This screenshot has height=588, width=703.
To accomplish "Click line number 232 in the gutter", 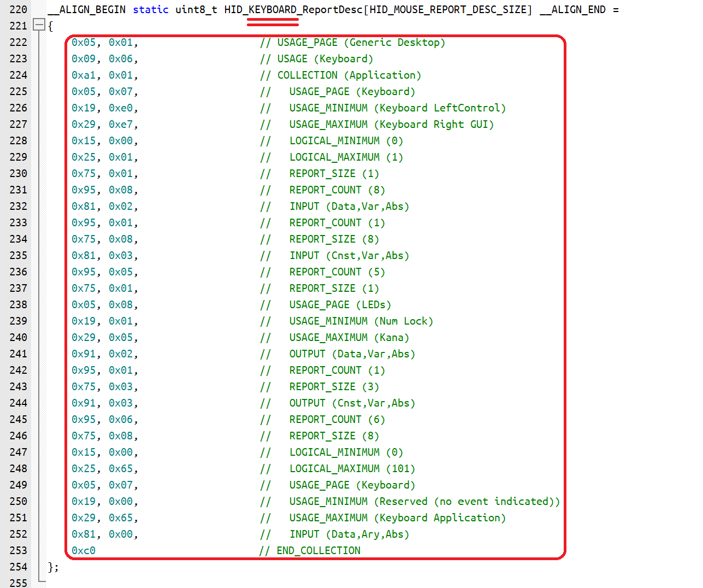I will (18, 206).
